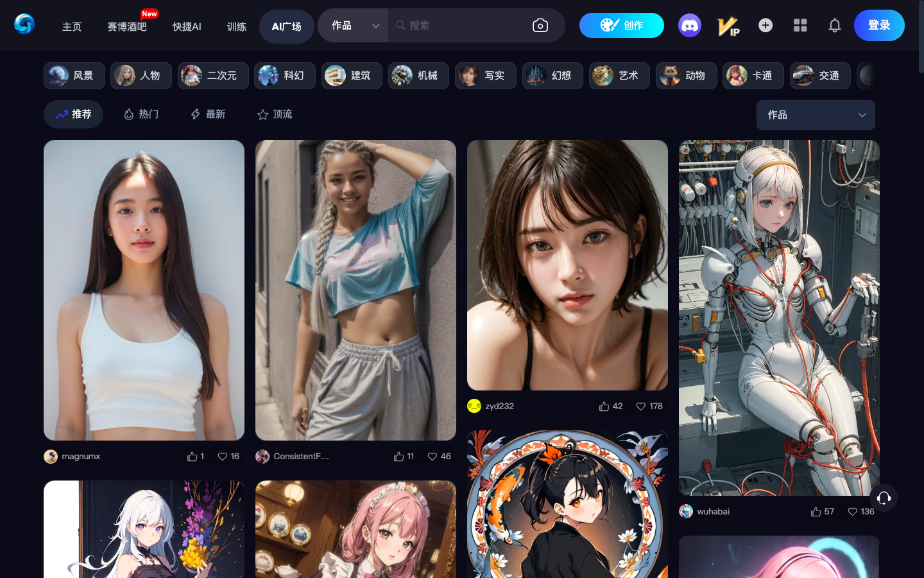
Task: Open the apps grid icon
Action: tap(800, 25)
